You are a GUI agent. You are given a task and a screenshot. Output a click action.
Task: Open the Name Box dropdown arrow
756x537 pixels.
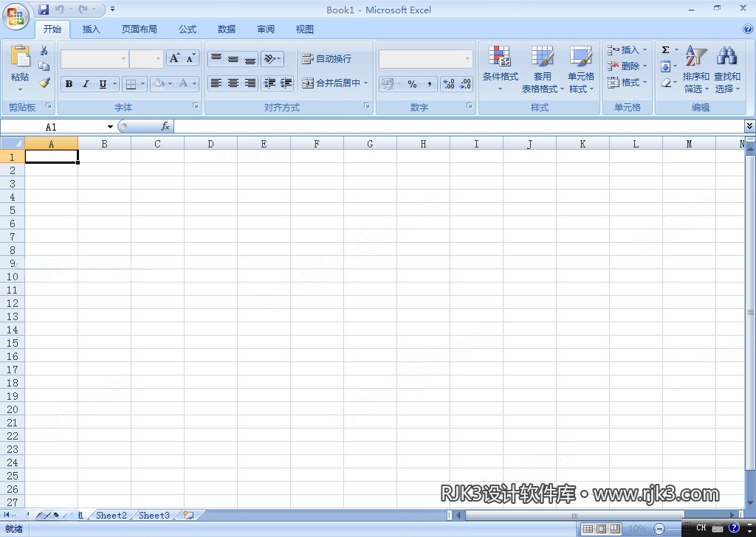click(111, 127)
